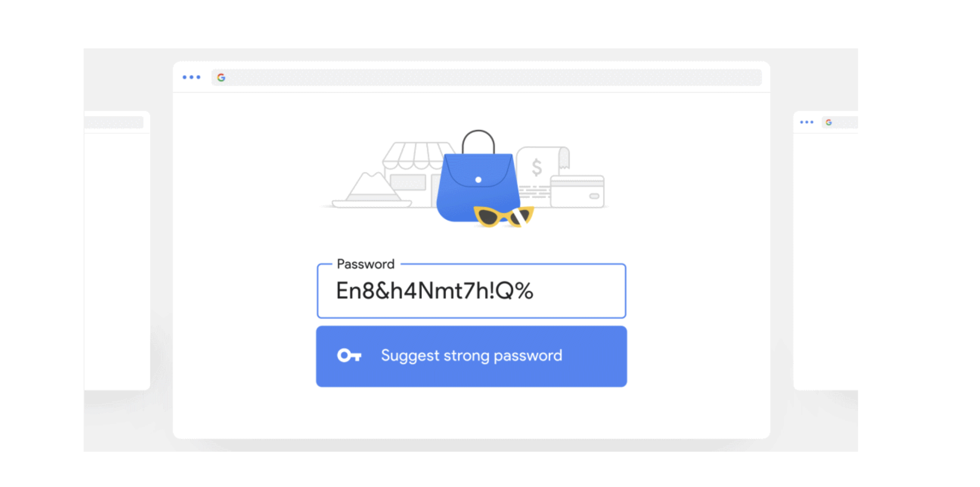Click the three-dot menu in the center window

(191, 77)
